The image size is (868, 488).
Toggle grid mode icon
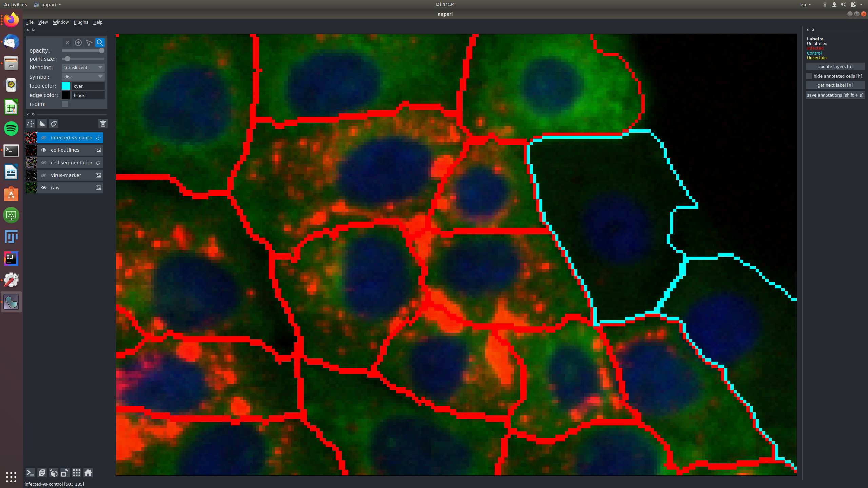[x=77, y=473]
